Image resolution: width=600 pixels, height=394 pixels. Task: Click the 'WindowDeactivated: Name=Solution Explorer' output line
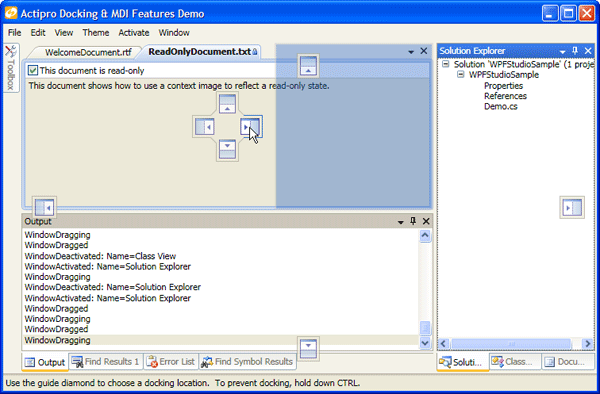coord(112,287)
